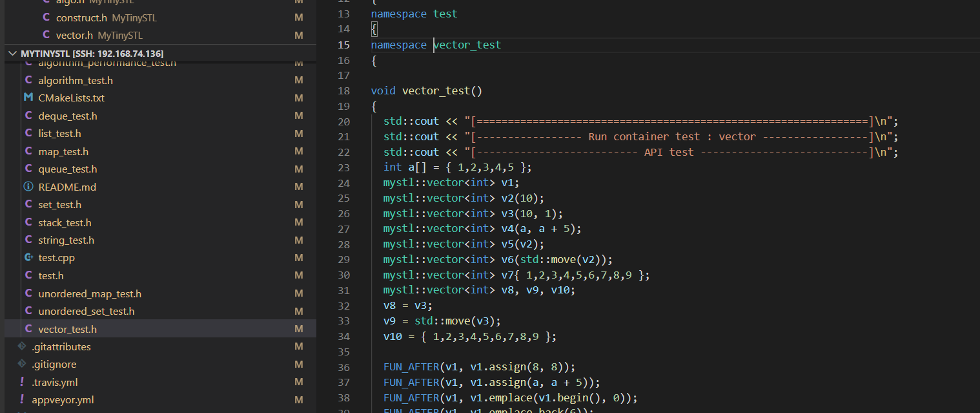980x413 pixels.
Task: Click the info icon next to README.md
Action: coord(28,187)
